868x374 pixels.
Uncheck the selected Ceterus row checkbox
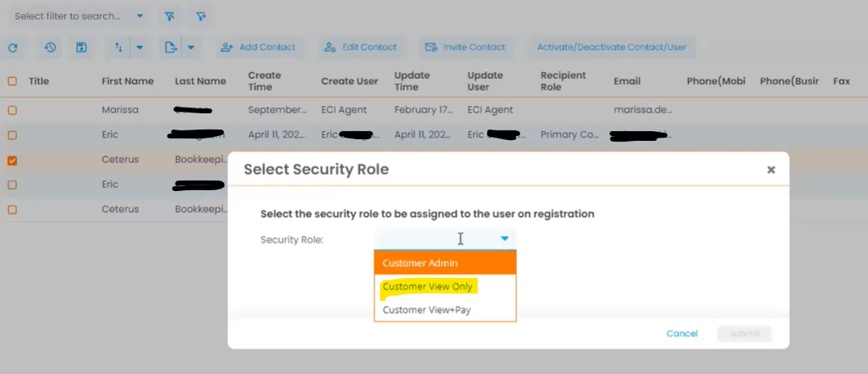12,160
